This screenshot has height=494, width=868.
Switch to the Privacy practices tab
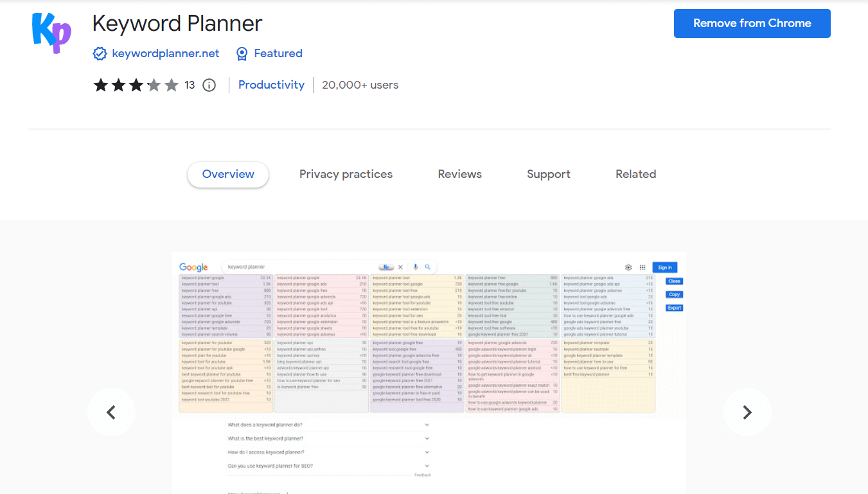point(346,174)
